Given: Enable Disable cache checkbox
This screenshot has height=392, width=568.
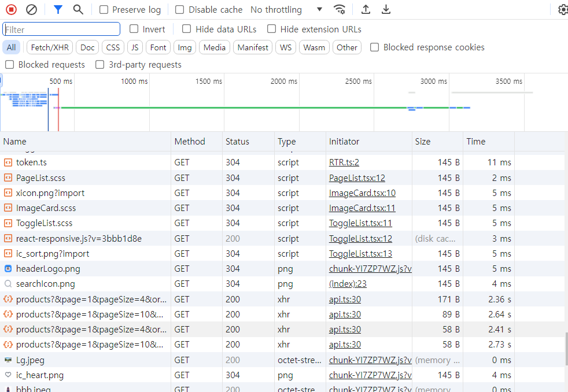Looking at the screenshot, I should pyautogui.click(x=179, y=10).
